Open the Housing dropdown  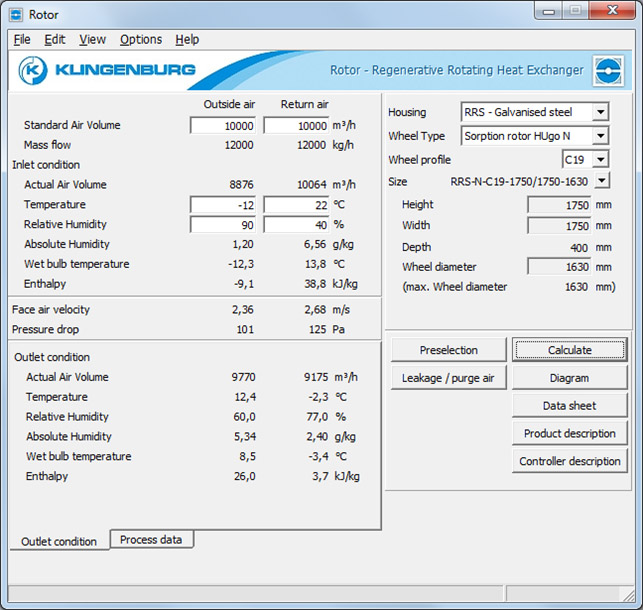(x=599, y=112)
